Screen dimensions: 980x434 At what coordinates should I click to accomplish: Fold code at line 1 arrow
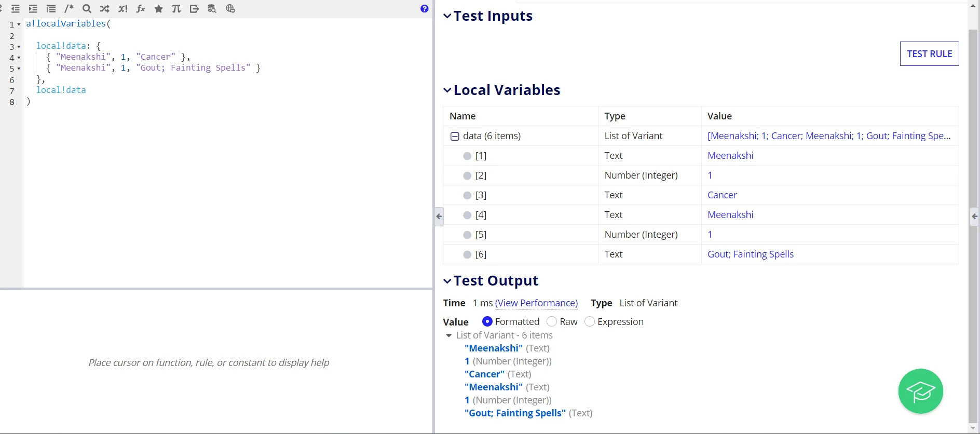pyautogui.click(x=19, y=24)
